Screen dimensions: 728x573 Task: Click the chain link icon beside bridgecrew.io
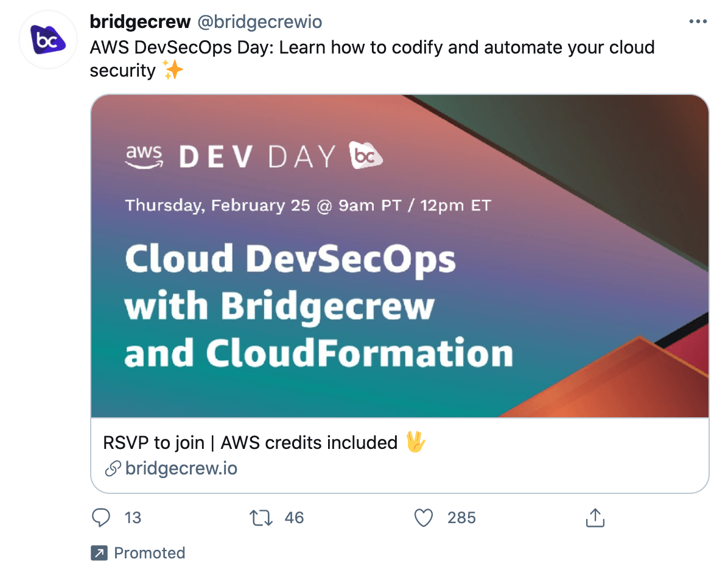click(x=113, y=468)
